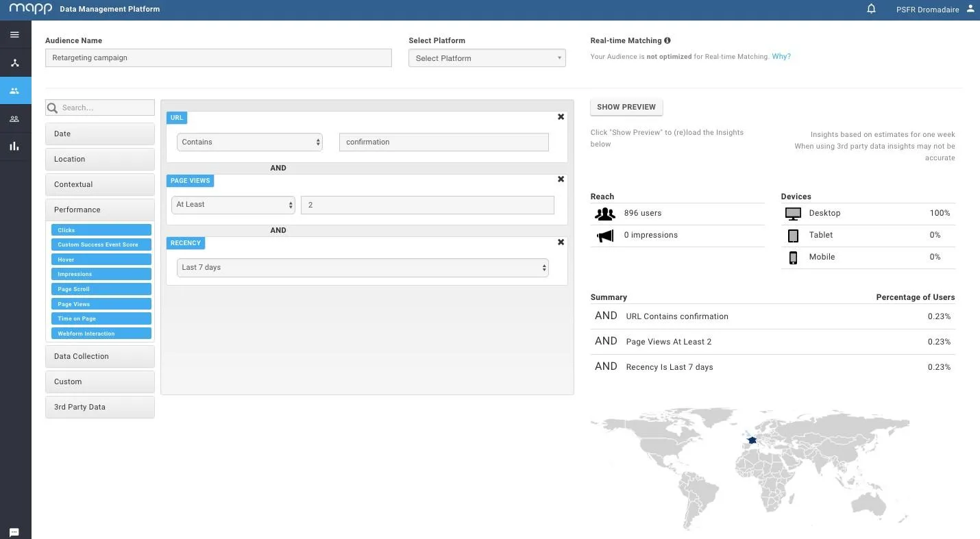Open notifications bell icon
The image size is (980, 539).
pos(871,10)
